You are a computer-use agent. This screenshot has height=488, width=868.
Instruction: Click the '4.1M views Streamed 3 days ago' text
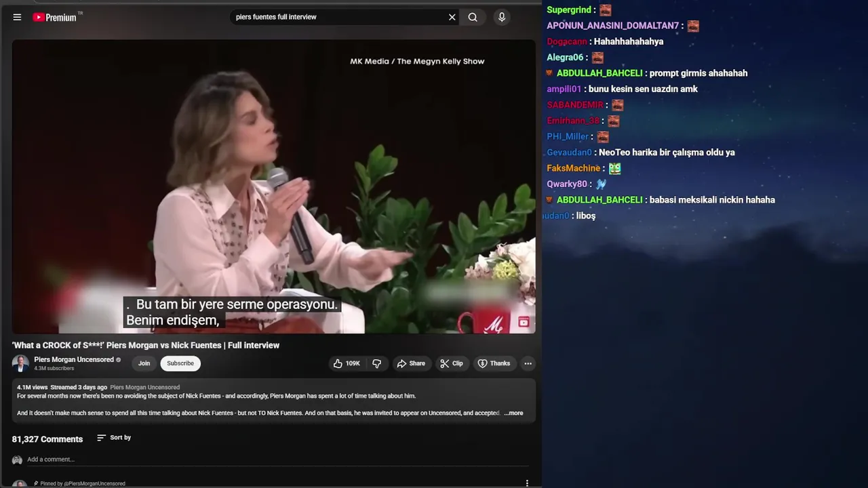(x=62, y=388)
